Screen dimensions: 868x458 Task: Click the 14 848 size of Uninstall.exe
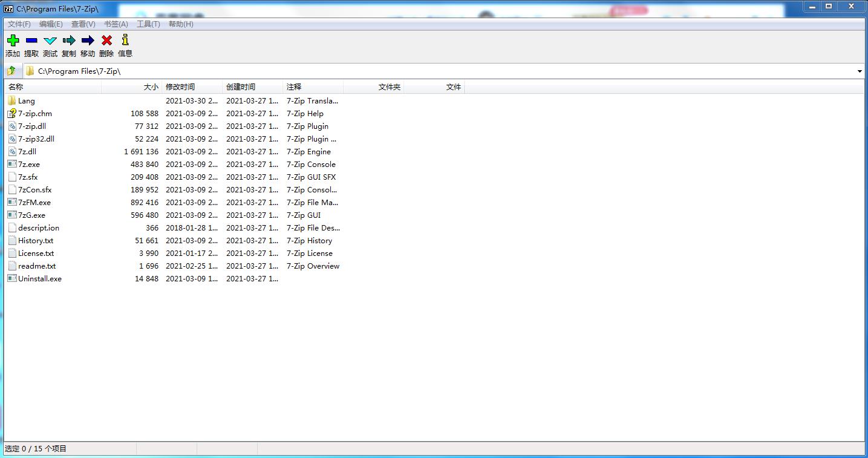[x=147, y=279]
